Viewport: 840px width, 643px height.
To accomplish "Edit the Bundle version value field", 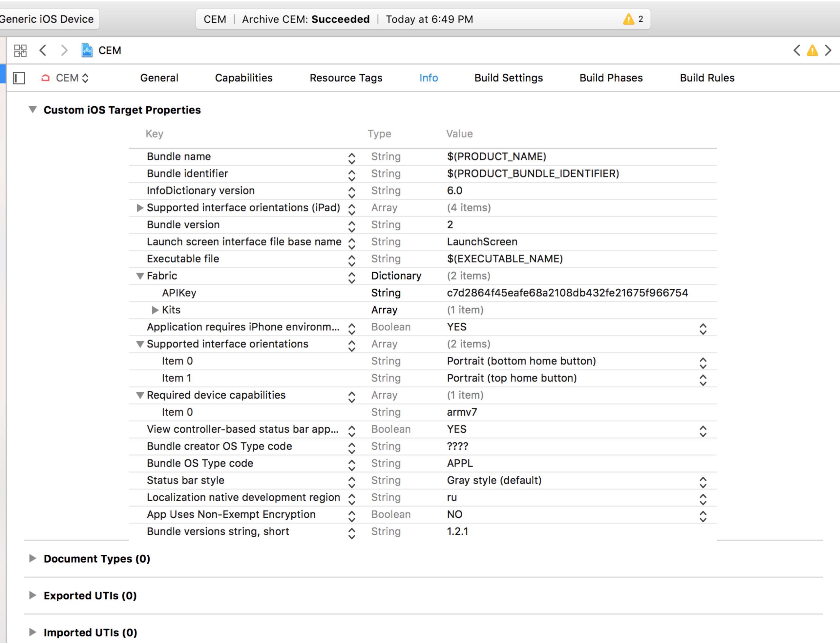I will click(x=450, y=225).
